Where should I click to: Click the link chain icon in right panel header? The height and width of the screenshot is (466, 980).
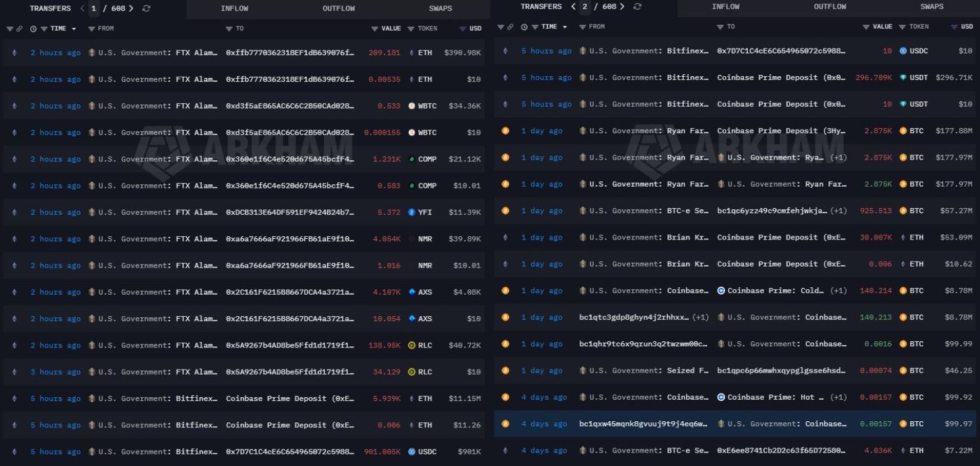pos(511,27)
